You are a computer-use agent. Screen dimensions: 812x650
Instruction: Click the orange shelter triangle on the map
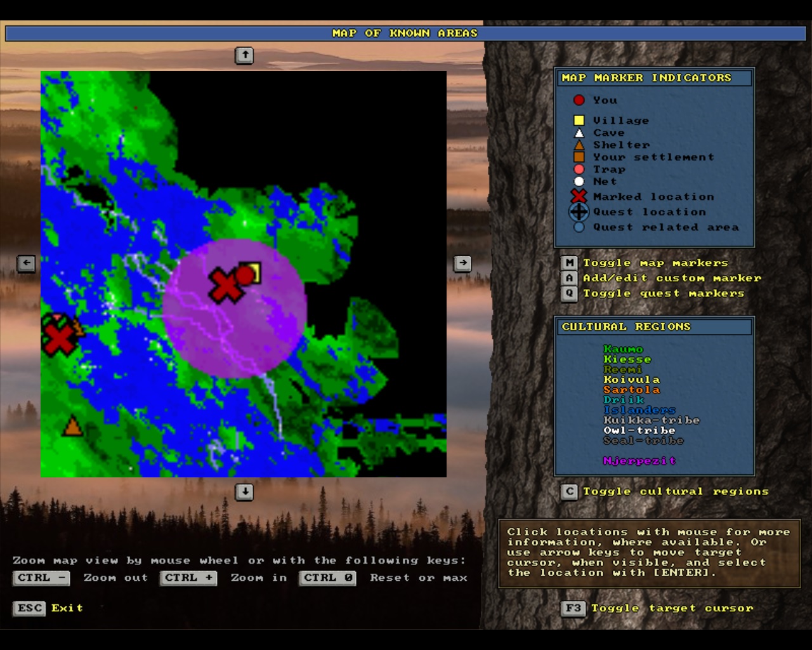coord(73,426)
